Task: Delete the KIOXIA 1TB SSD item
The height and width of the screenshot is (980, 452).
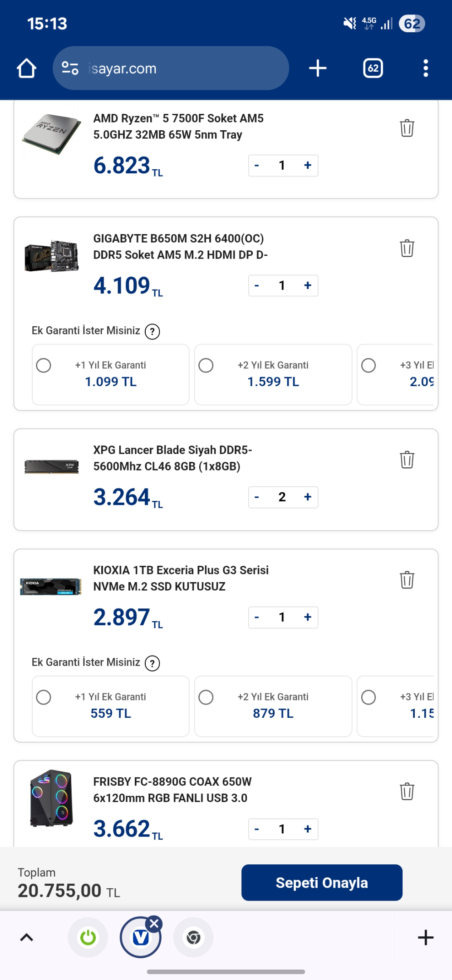Action: 407,580
